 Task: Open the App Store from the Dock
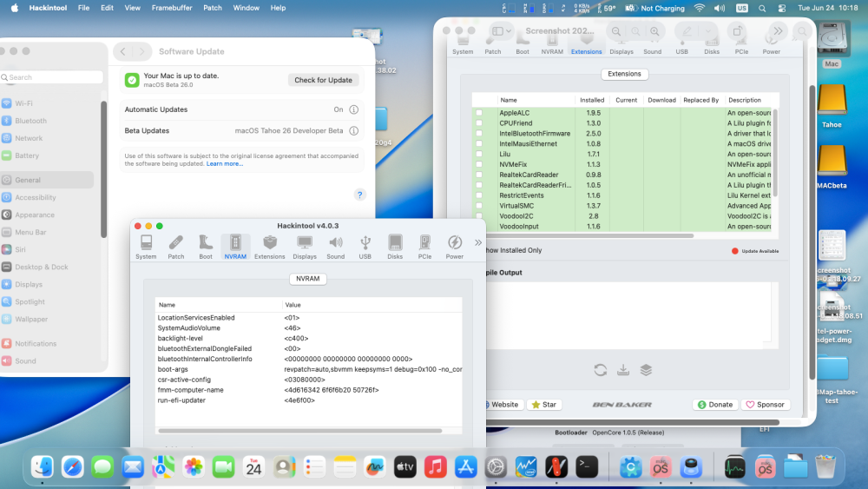tap(465, 467)
